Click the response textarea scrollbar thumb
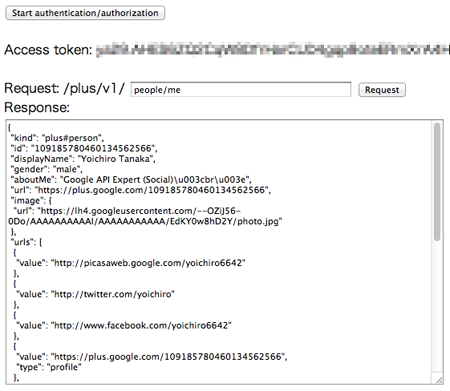Viewport: 450px width, 391px height. 437,182
